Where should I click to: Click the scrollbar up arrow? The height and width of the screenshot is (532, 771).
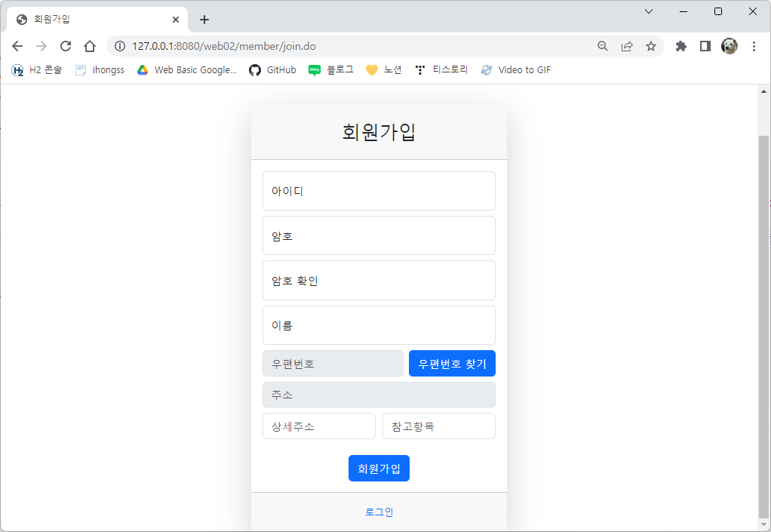(x=763, y=91)
